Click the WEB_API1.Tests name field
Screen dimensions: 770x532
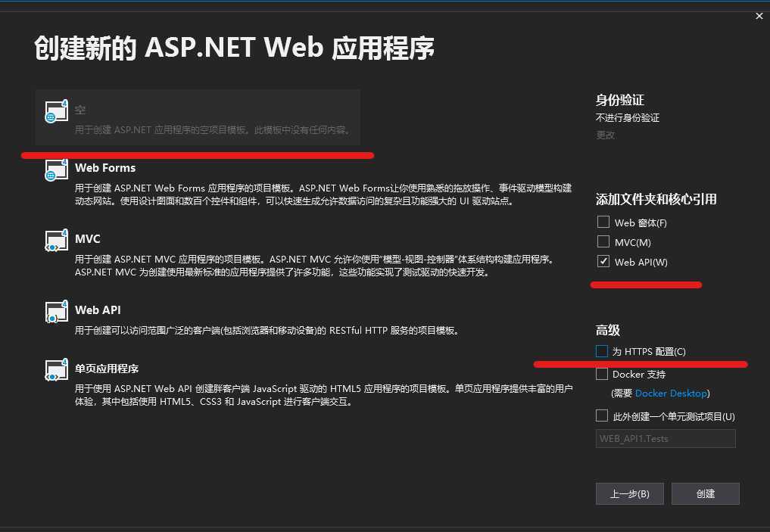click(666, 439)
